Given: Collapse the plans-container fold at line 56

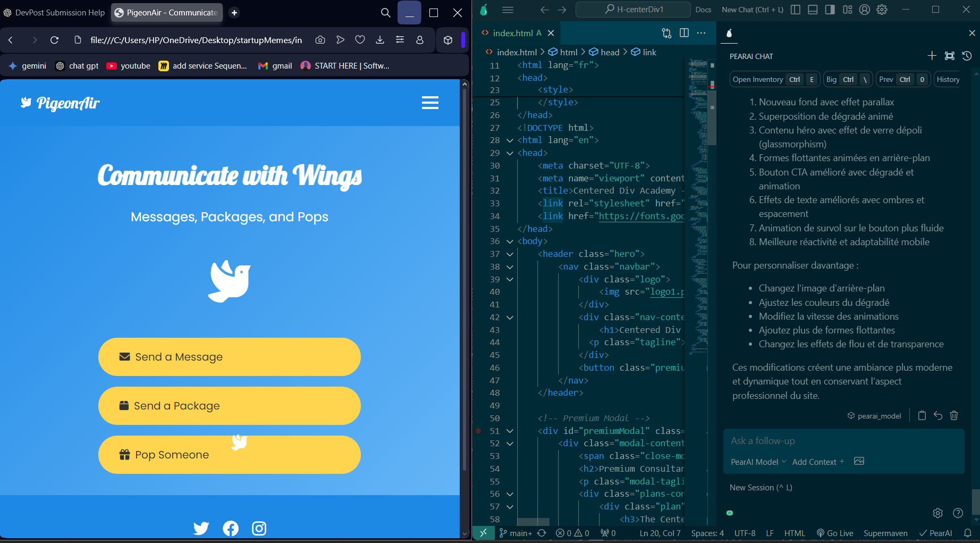Looking at the screenshot, I should 510,494.
